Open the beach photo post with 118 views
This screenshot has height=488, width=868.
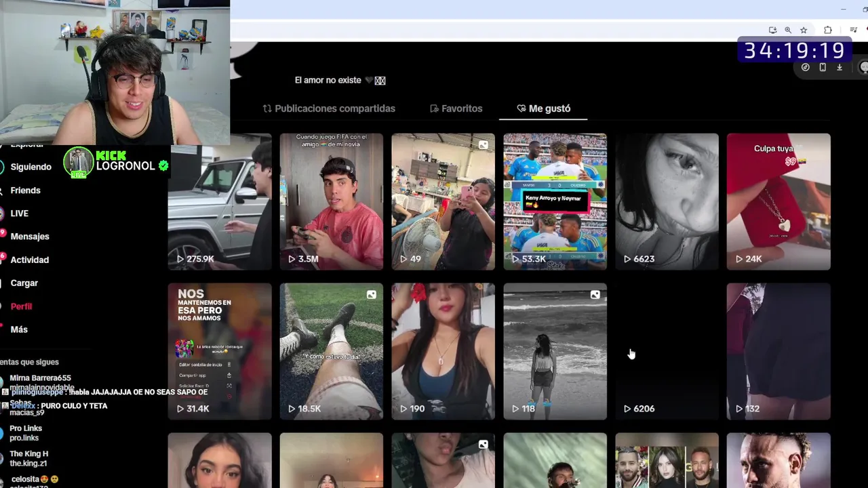555,351
